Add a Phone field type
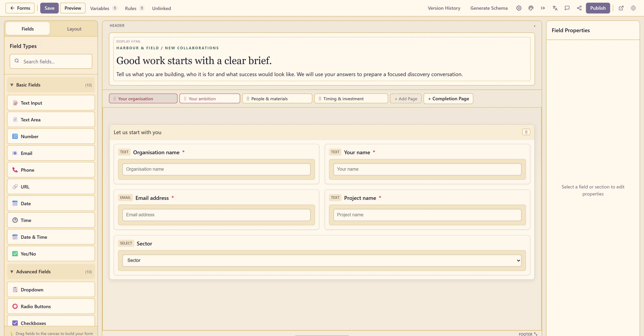The height and width of the screenshot is (336, 644). click(51, 170)
